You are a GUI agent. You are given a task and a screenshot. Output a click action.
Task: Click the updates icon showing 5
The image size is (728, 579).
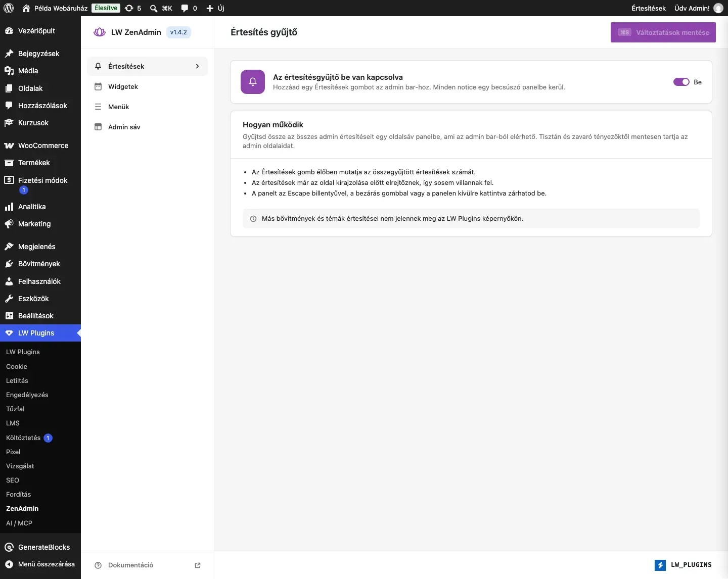point(129,8)
